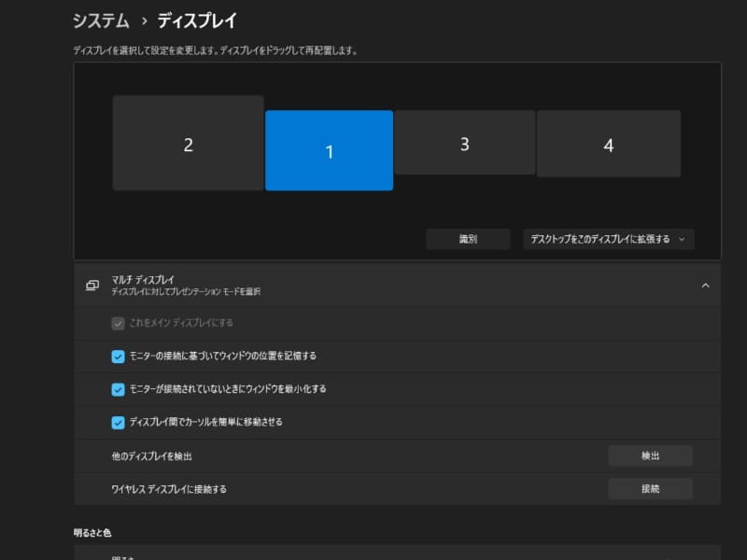Click the マルチ ディスプレイ icon
747x560 pixels.
[x=92, y=286]
